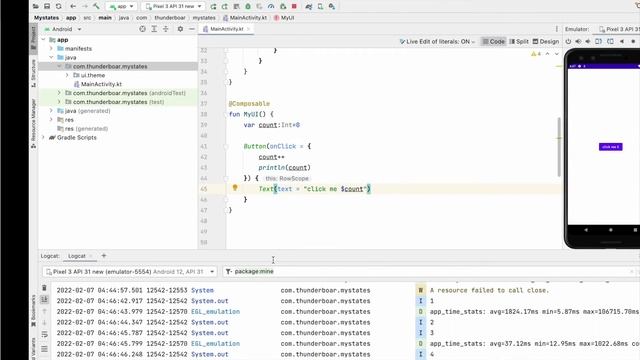Click the Sync/reload icon in main toolbar
The image size is (640, 360).
59,7
